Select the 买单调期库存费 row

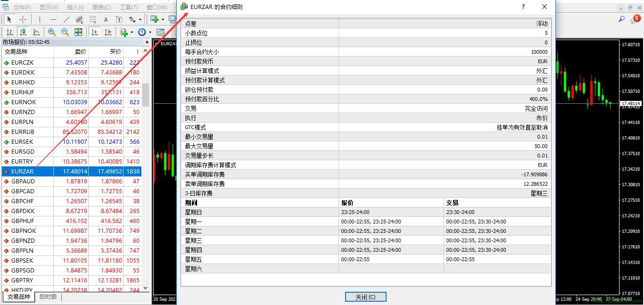coord(366,174)
